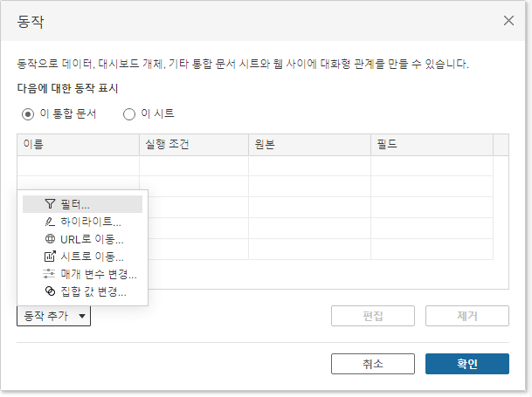Click the 편집 button
This screenshot has height=397, width=532.
pyautogui.click(x=373, y=316)
